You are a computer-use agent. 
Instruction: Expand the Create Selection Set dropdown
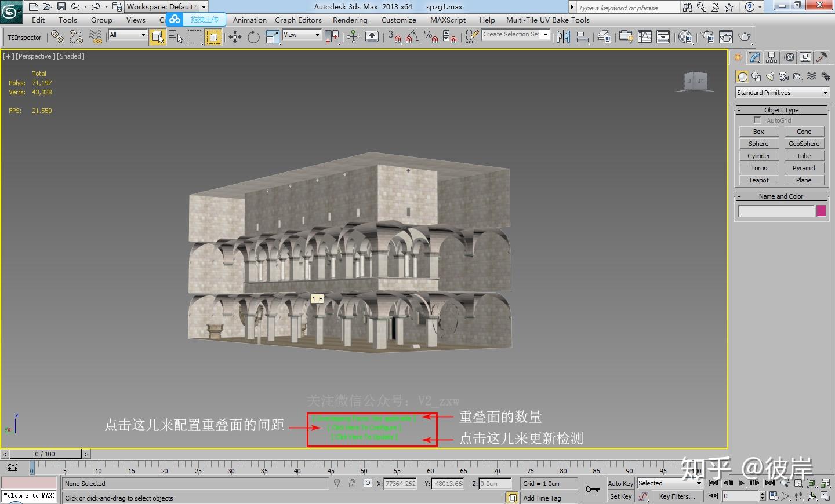546,35
